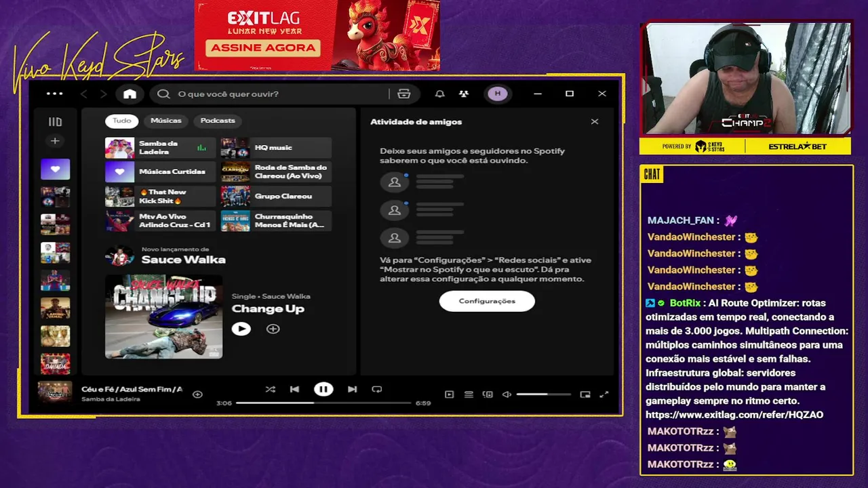
Task: Play the Change Up single
Action: tap(241, 329)
